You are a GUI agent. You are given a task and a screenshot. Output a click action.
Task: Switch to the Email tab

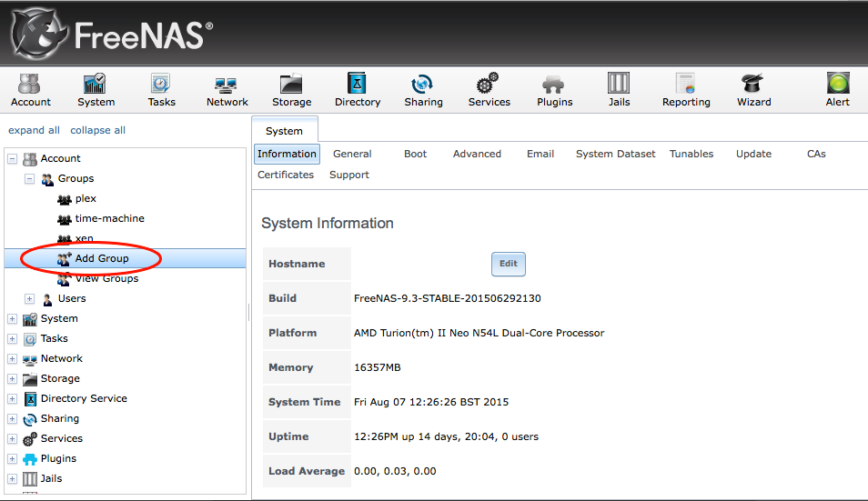tap(540, 154)
